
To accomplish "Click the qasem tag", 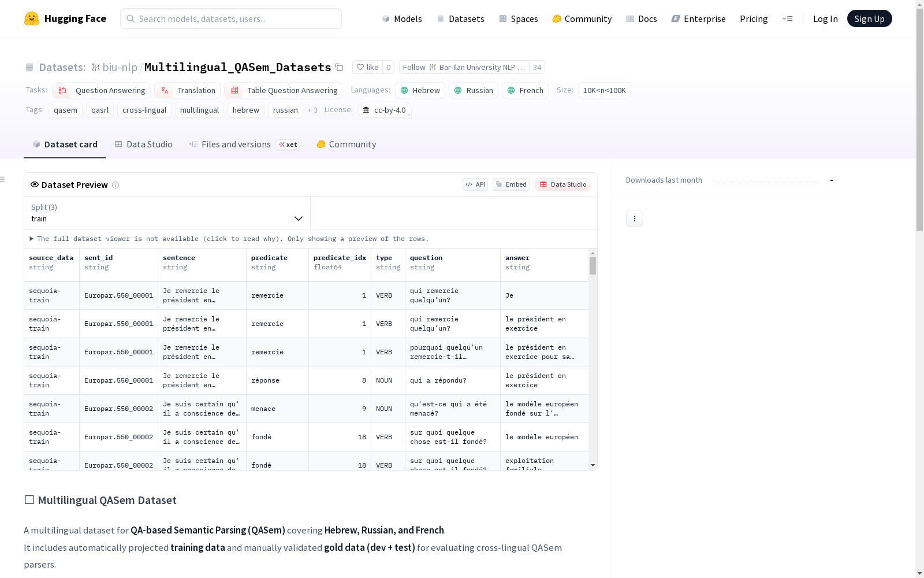I will 65,110.
